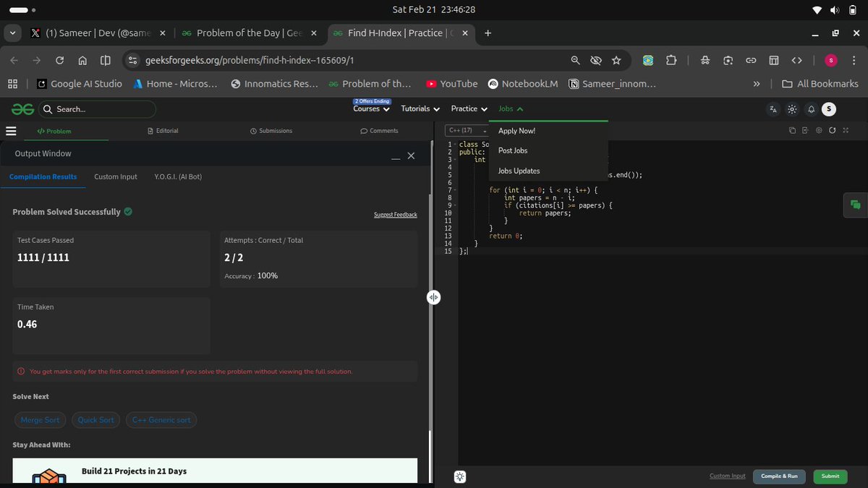Image resolution: width=868 pixels, height=488 pixels.
Task: Click the panel split resize handle
Action: tap(433, 297)
